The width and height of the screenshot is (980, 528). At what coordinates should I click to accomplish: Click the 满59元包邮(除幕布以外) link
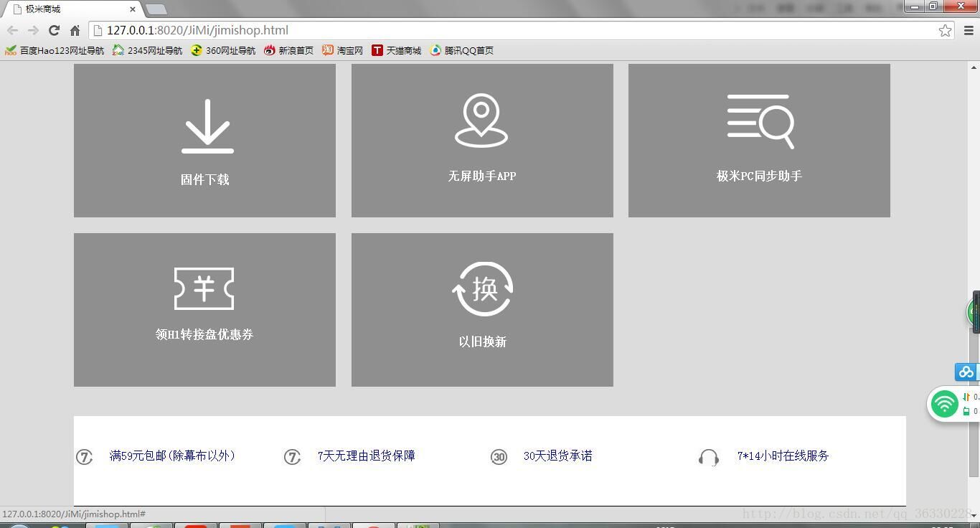[x=171, y=456]
